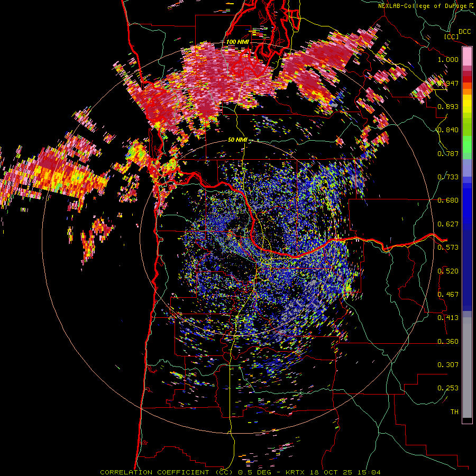The width and height of the screenshot is (476, 476).
Task: Select the 0.787 scale value
Action: (448, 153)
